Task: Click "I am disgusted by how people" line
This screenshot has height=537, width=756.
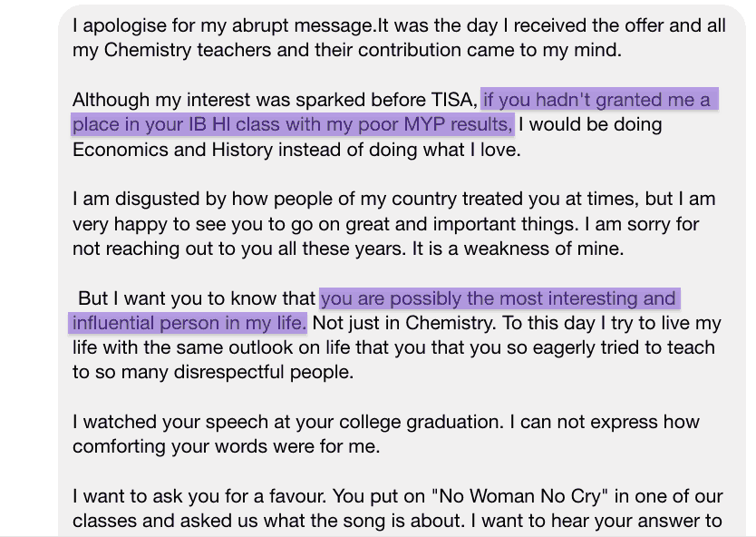Action: pyautogui.click(x=394, y=199)
